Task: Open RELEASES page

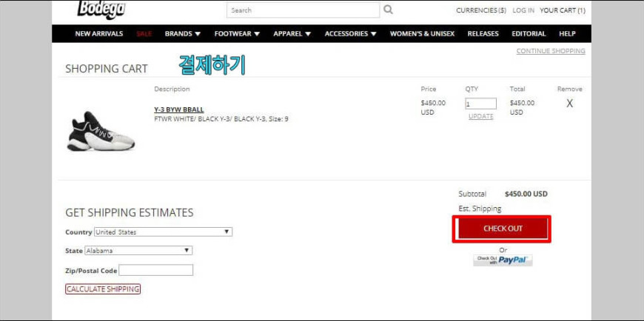Action: [483, 34]
